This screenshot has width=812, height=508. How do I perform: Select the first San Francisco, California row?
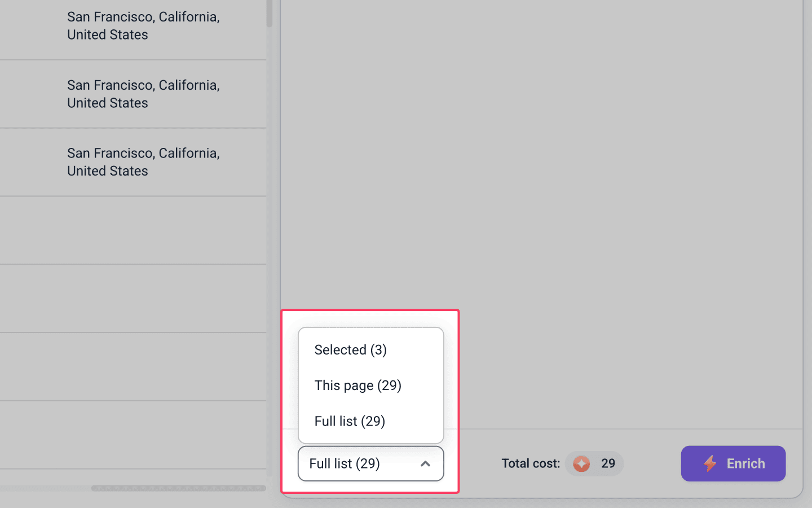point(133,26)
